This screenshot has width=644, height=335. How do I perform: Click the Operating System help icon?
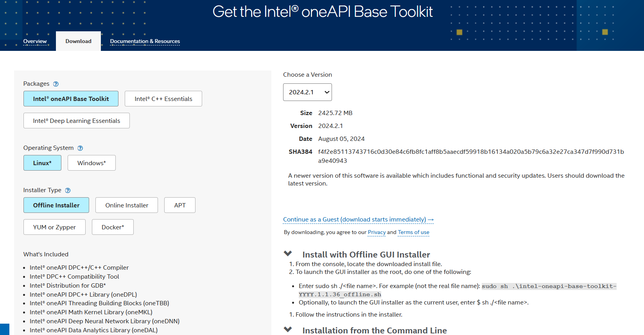pyautogui.click(x=80, y=148)
